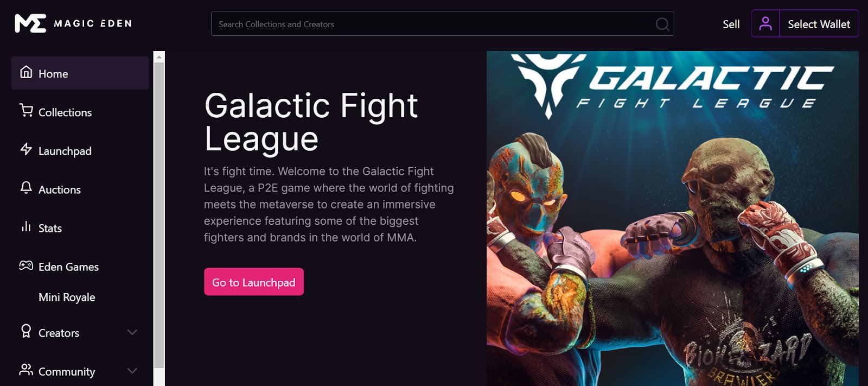Open Mini Royale menu item
Image resolution: width=868 pixels, height=386 pixels.
[x=67, y=298]
